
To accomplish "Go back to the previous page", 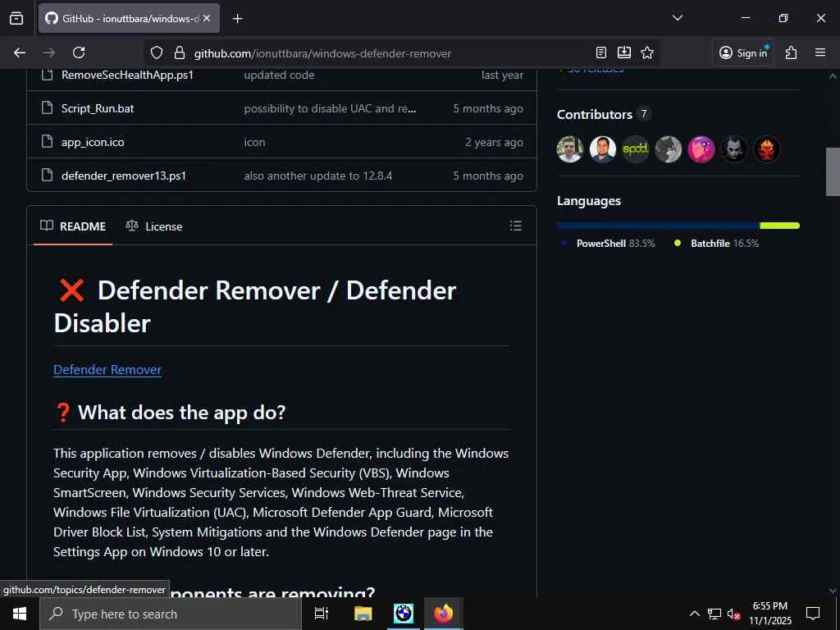I will click(x=20, y=52).
